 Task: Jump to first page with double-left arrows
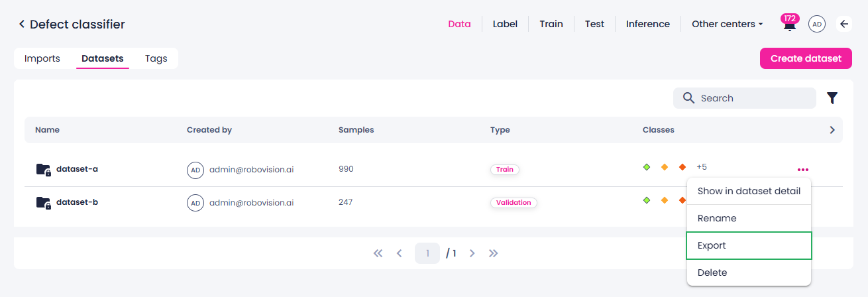coord(378,253)
